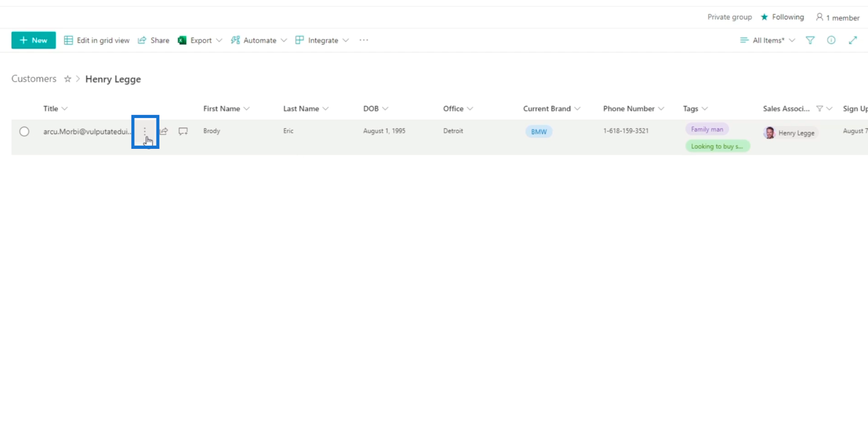868x436 pixels.
Task: Open the Phone Number column menu
Action: [634, 109]
